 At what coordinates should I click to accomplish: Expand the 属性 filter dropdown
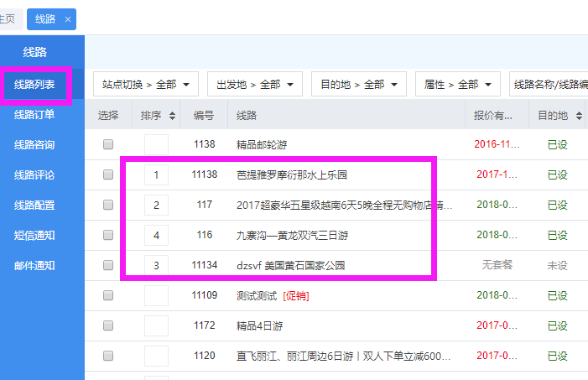457,84
